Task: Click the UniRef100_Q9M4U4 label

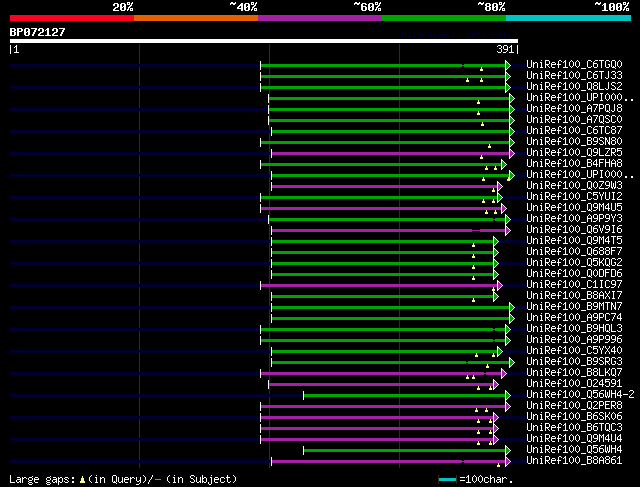Action: point(574,439)
